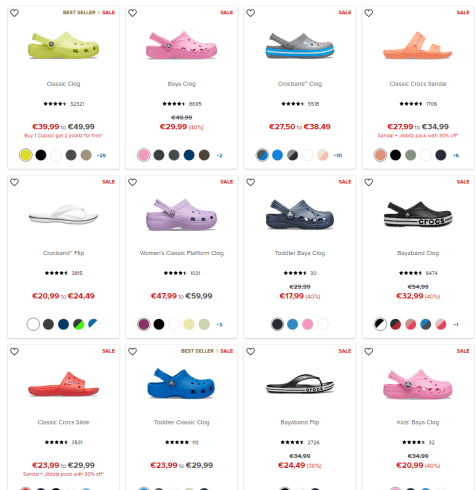Select black color swatch for Classic Clog

click(41, 155)
